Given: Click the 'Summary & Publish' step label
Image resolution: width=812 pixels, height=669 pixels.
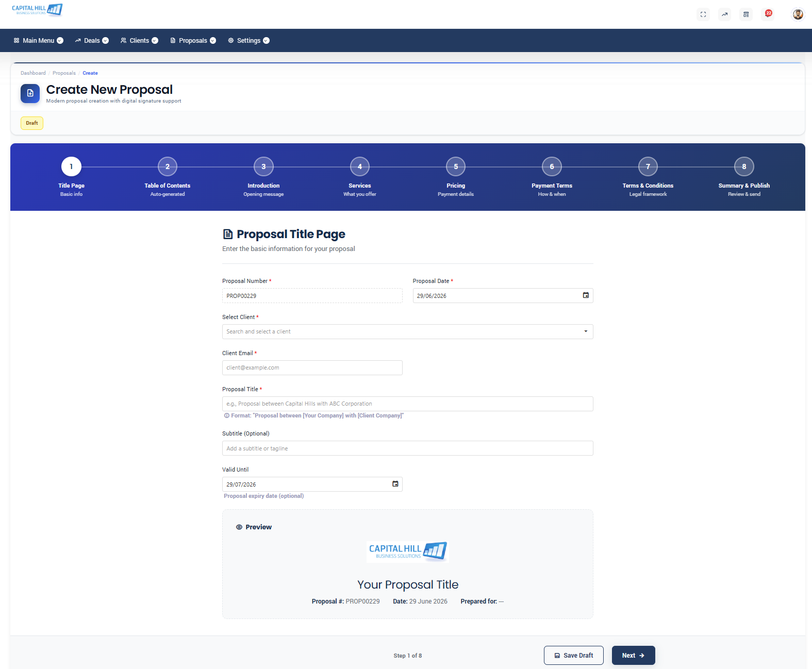Looking at the screenshot, I should point(744,186).
